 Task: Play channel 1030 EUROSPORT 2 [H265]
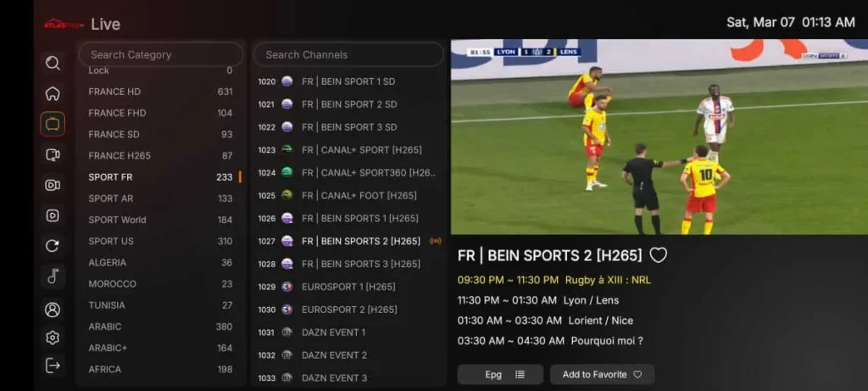[348, 310]
